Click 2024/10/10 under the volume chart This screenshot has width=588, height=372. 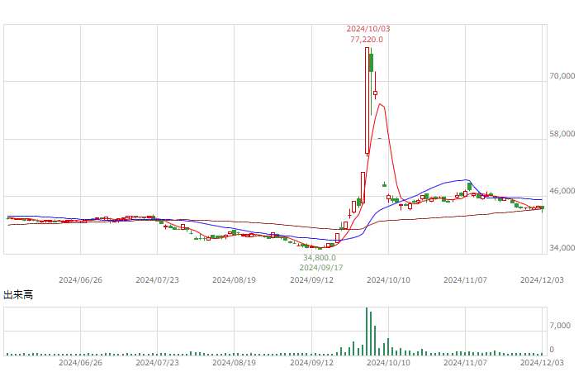(x=388, y=363)
